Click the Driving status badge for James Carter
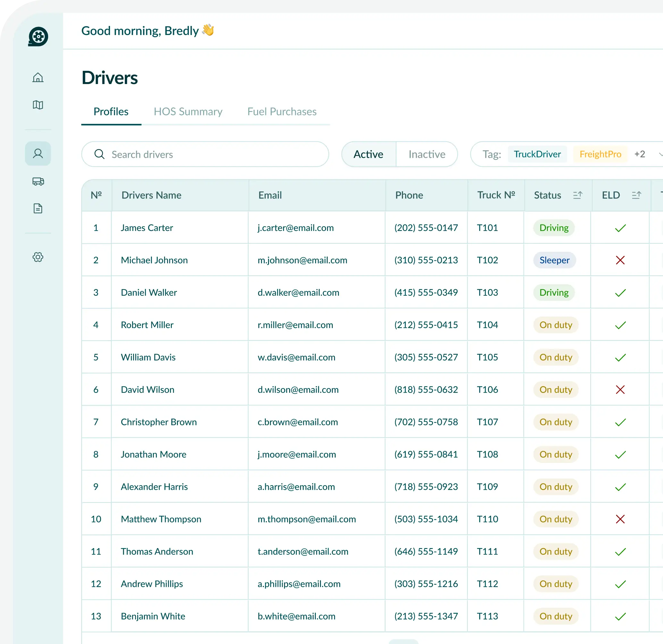Screen dimensions: 663x644 pos(554,228)
